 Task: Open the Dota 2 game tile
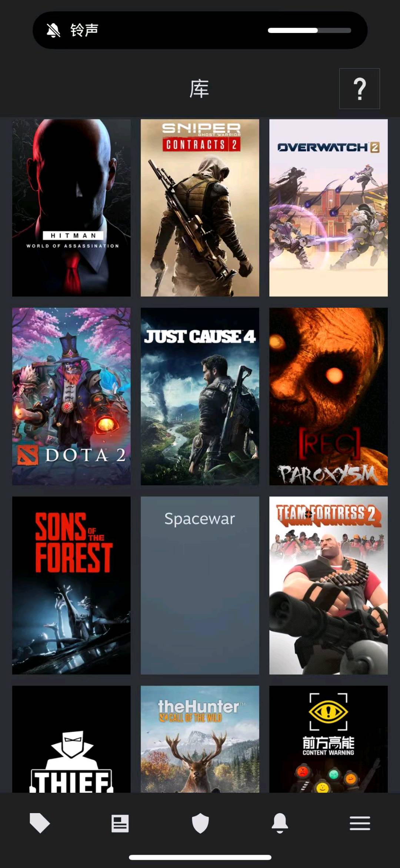[71, 396]
